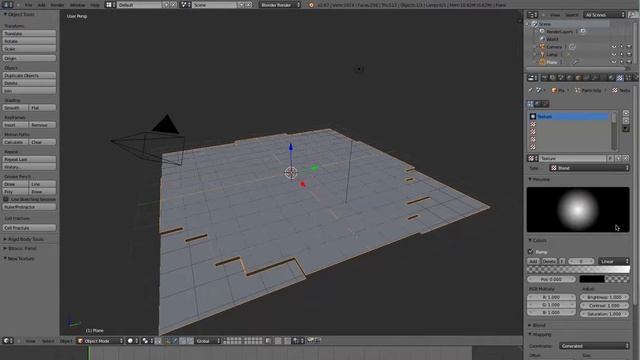Open Coordinates Generated dropdown
The width and height of the screenshot is (640, 360).
pyautogui.click(x=594, y=346)
